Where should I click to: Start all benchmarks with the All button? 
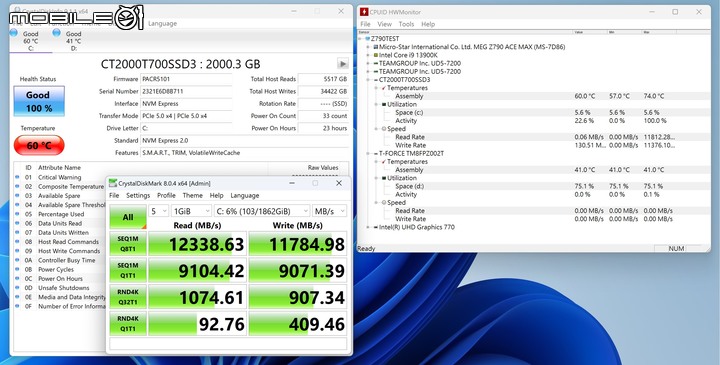click(x=128, y=217)
